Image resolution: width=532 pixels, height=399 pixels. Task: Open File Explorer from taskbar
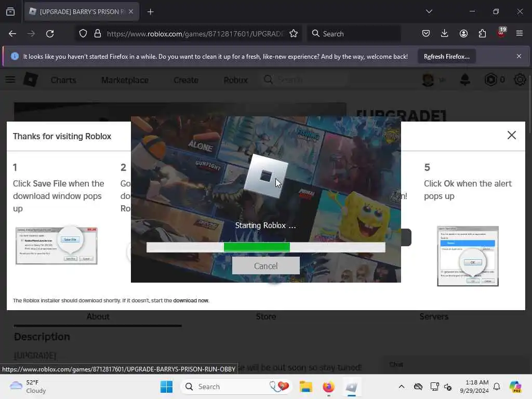coord(305,387)
